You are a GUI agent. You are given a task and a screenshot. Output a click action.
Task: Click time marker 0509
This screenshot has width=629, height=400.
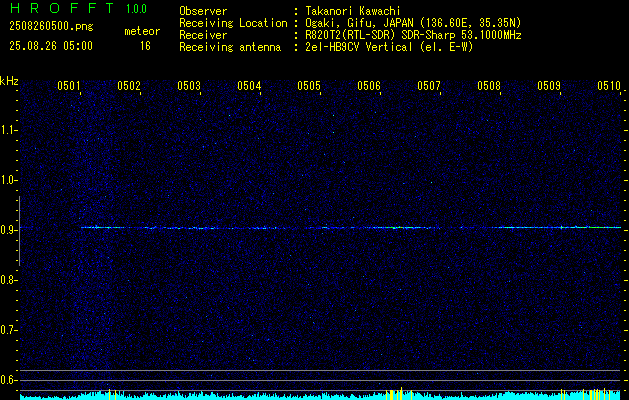pos(549,85)
